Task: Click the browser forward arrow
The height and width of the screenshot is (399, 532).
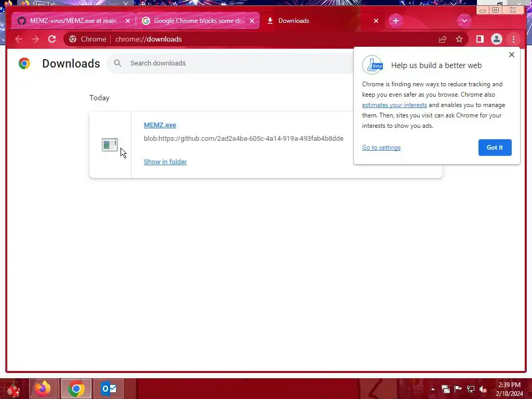Action: [35, 39]
